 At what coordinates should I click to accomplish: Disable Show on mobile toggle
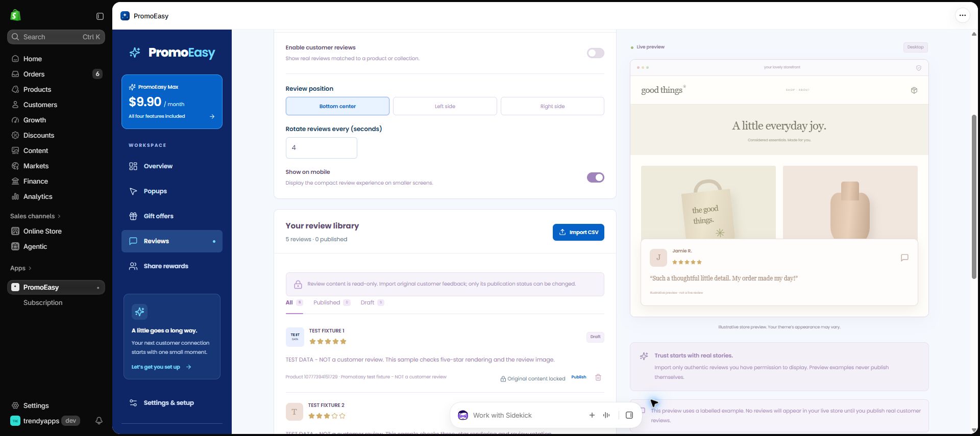click(595, 177)
